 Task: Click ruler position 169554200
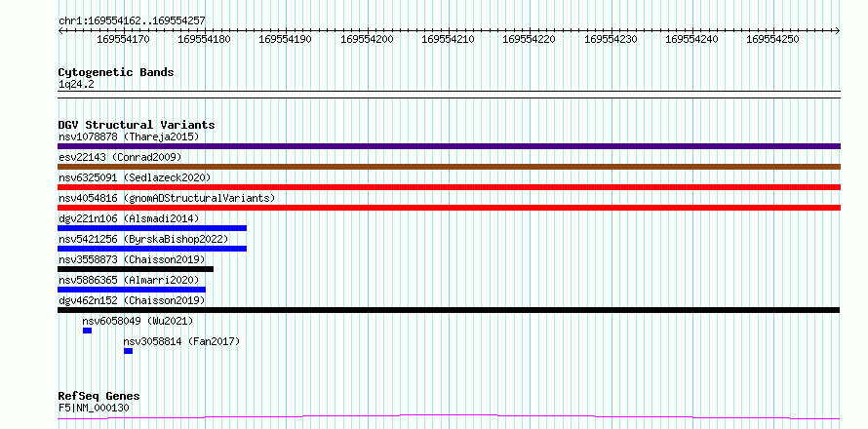point(367,39)
